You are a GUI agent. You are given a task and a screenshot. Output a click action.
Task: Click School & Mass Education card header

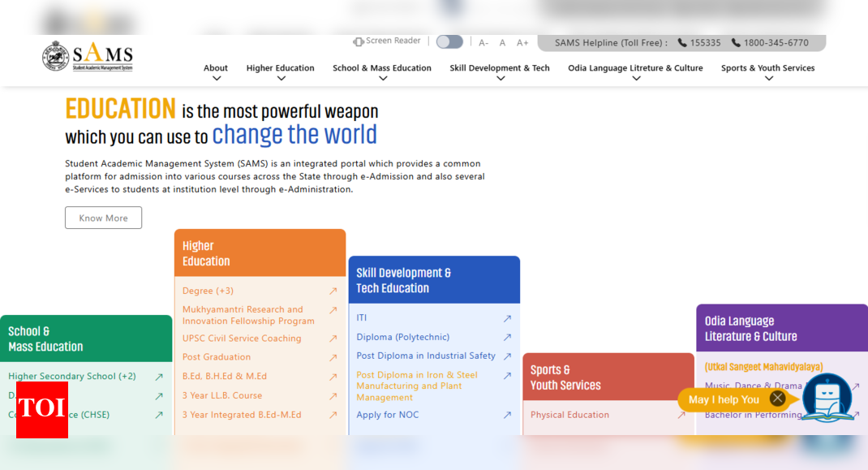(86, 338)
